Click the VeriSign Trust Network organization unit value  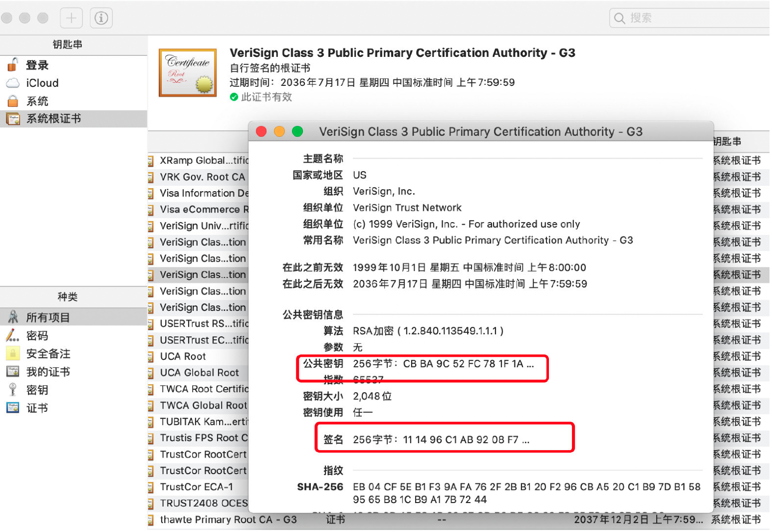(407, 208)
